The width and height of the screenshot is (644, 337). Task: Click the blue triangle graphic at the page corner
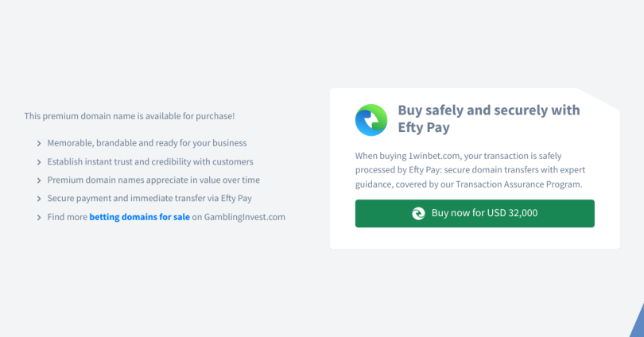pyautogui.click(x=637, y=320)
